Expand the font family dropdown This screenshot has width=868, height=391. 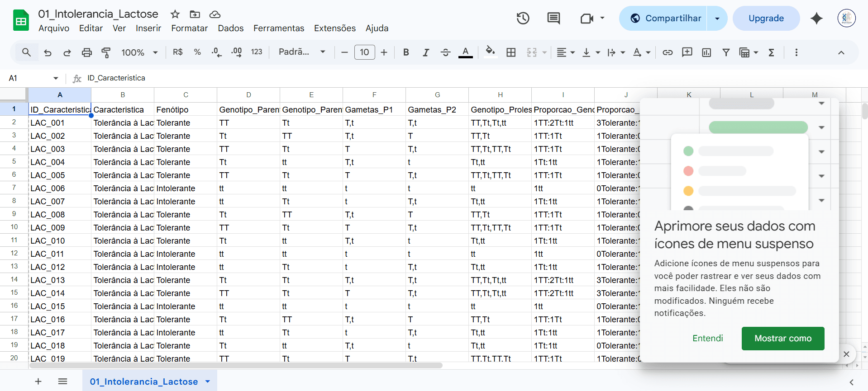(x=302, y=52)
